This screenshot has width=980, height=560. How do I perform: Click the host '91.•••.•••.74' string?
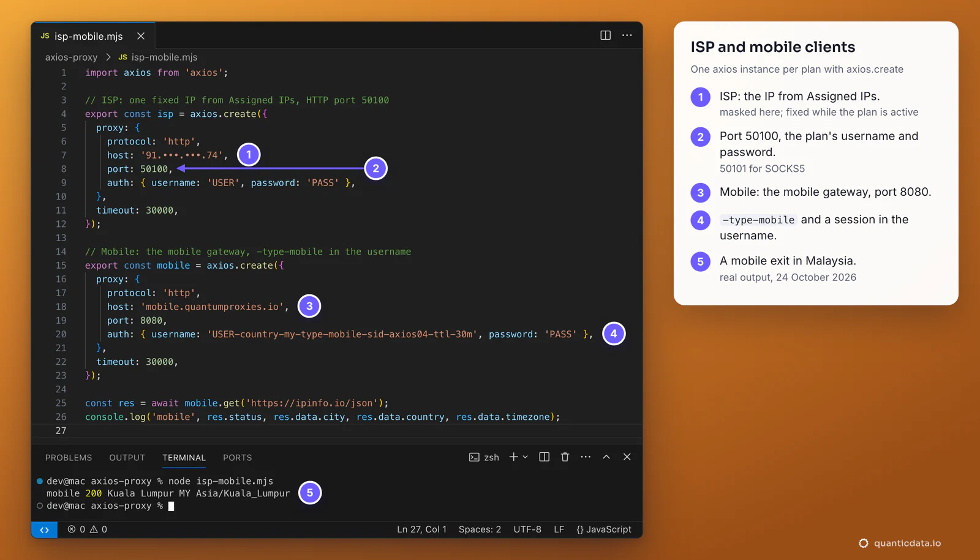[x=181, y=155]
